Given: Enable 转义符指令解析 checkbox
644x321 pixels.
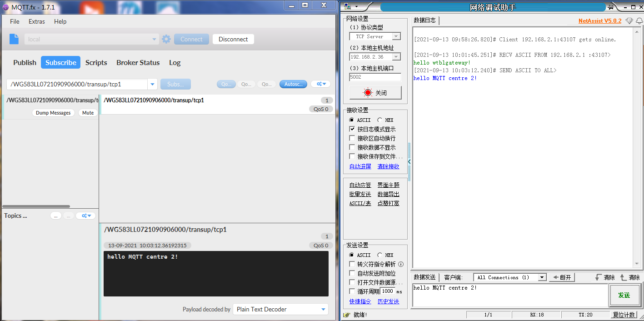Looking at the screenshot, I should 352,264.
